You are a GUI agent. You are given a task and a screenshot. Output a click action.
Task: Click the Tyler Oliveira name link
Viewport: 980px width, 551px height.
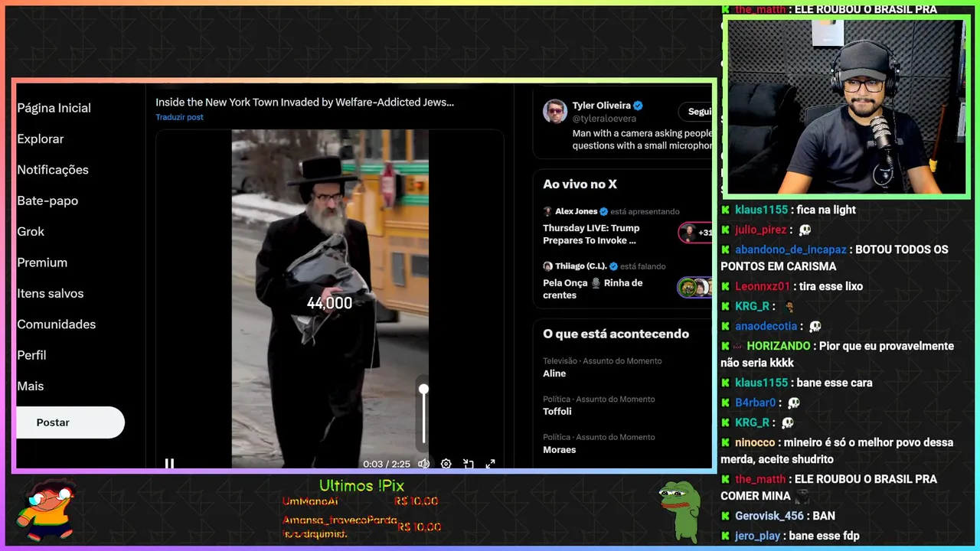[x=602, y=106]
